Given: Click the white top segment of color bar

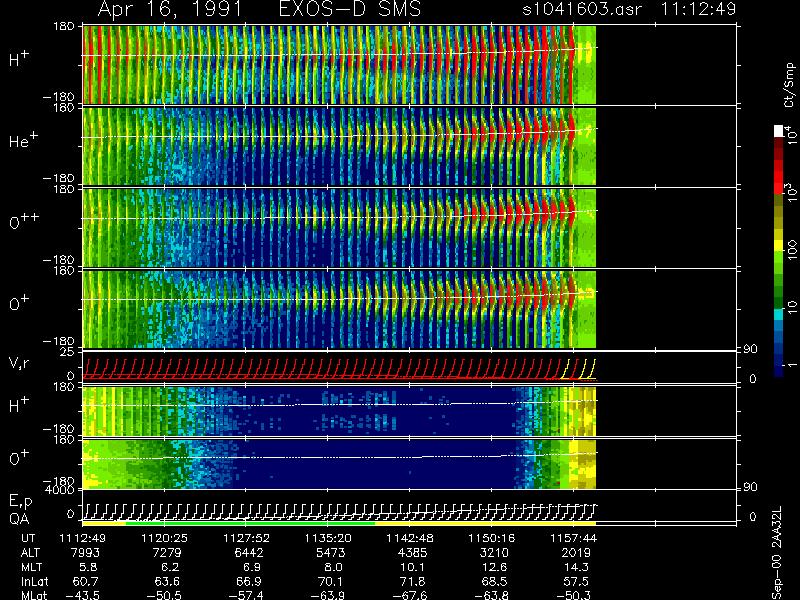Looking at the screenshot, I should (x=779, y=131).
